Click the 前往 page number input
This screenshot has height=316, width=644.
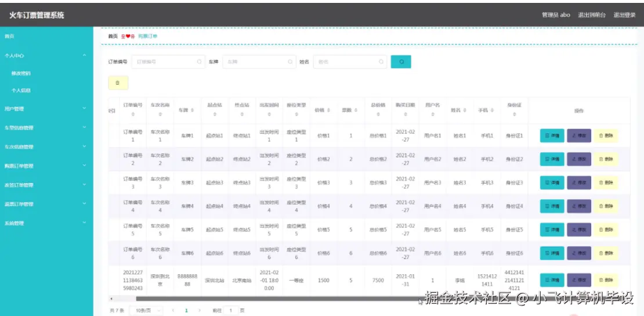coord(231,310)
